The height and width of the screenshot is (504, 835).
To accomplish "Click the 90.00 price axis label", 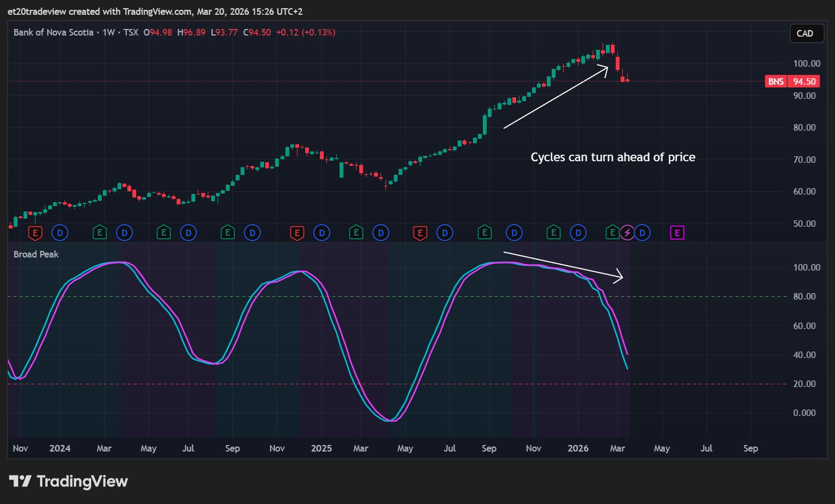I will point(804,96).
